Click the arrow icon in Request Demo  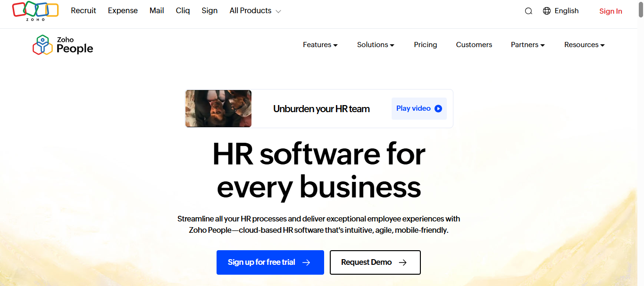[x=402, y=262]
